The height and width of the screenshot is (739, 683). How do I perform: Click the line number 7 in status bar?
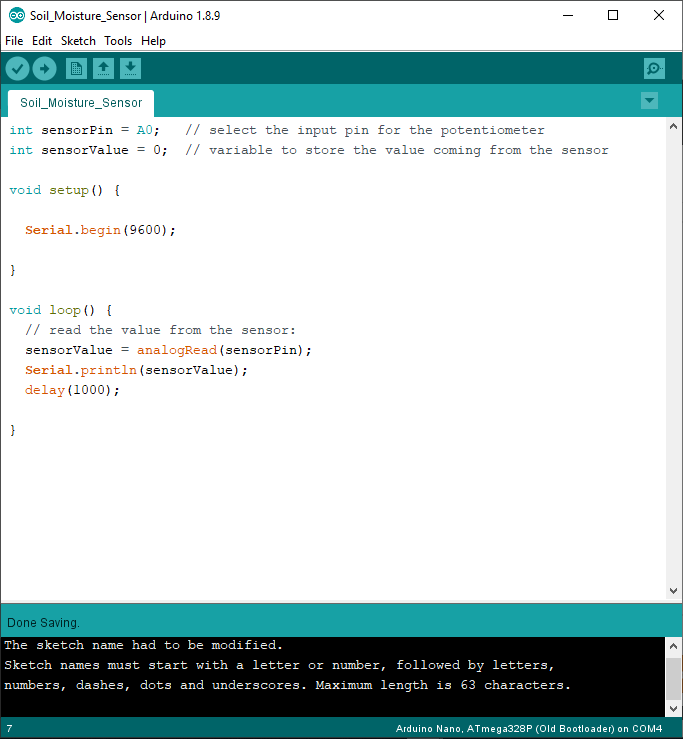[9, 729]
